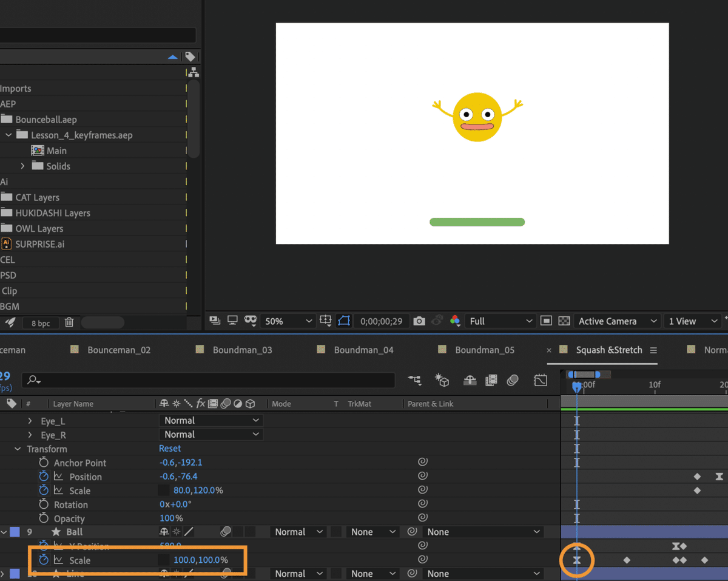Switch to the Bounceman_02 timeline tab
The height and width of the screenshot is (581, 728).
pyautogui.click(x=119, y=350)
